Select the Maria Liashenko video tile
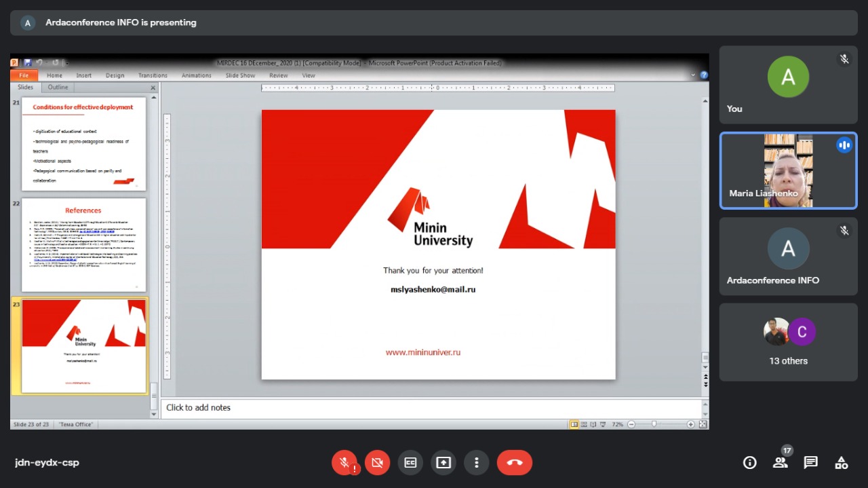Image resolution: width=868 pixels, height=488 pixels. click(788, 170)
